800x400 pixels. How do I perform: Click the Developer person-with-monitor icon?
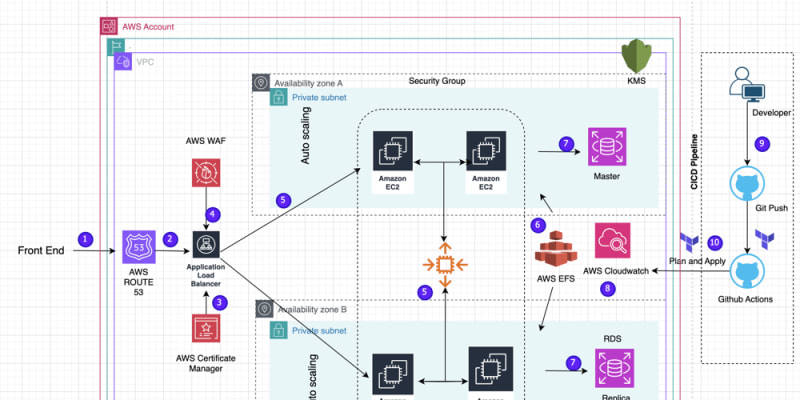tap(747, 84)
